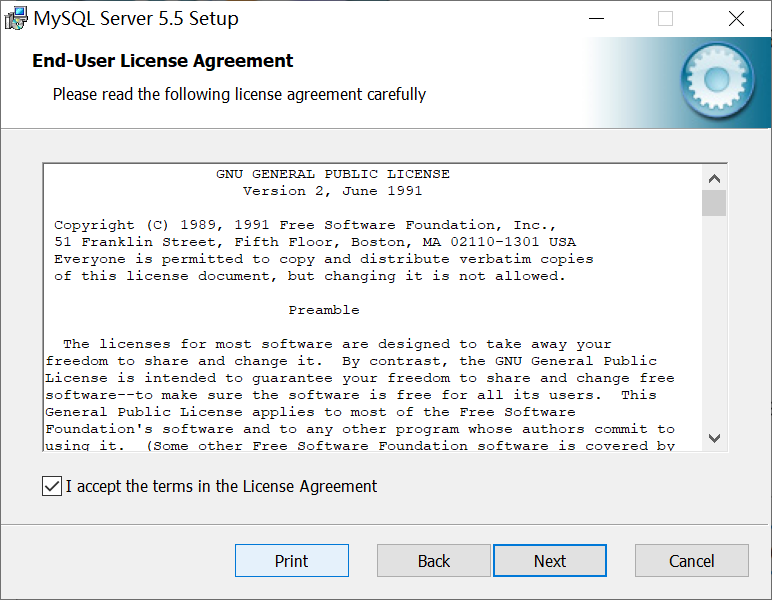772x600 pixels.
Task: Click the 'Everyone is permitted to copy' line
Action: tap(324, 259)
